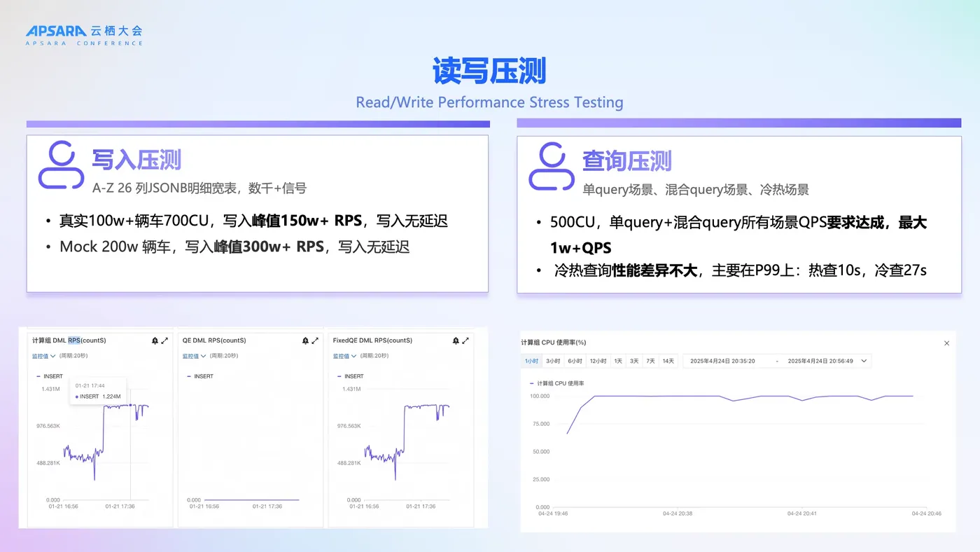Click the 写入压测 person icon

[61, 165]
